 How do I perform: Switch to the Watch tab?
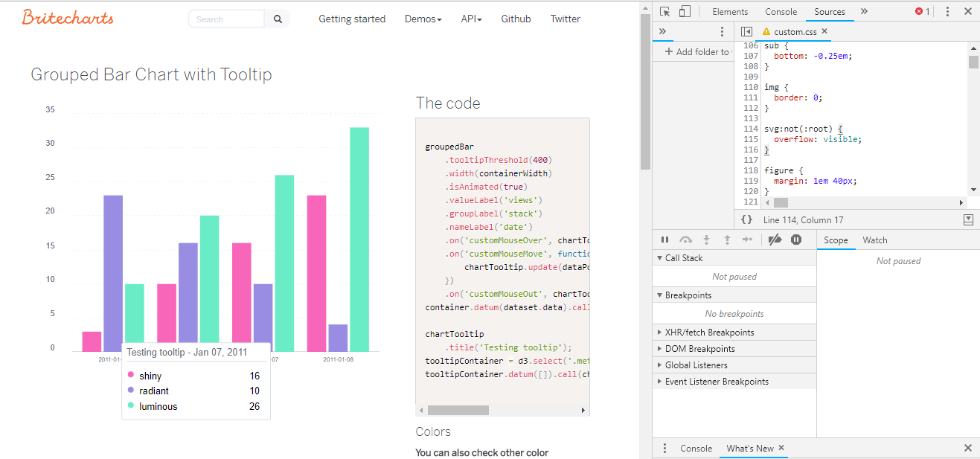874,240
